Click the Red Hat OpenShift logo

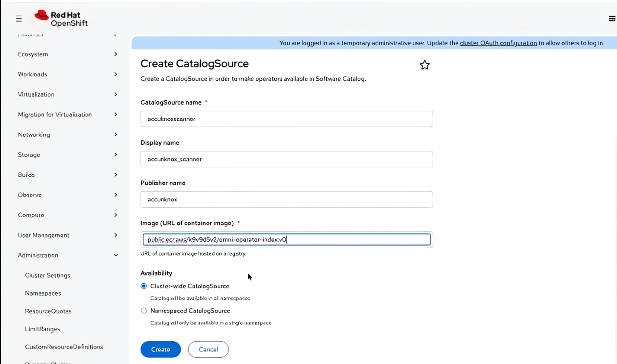(x=61, y=19)
